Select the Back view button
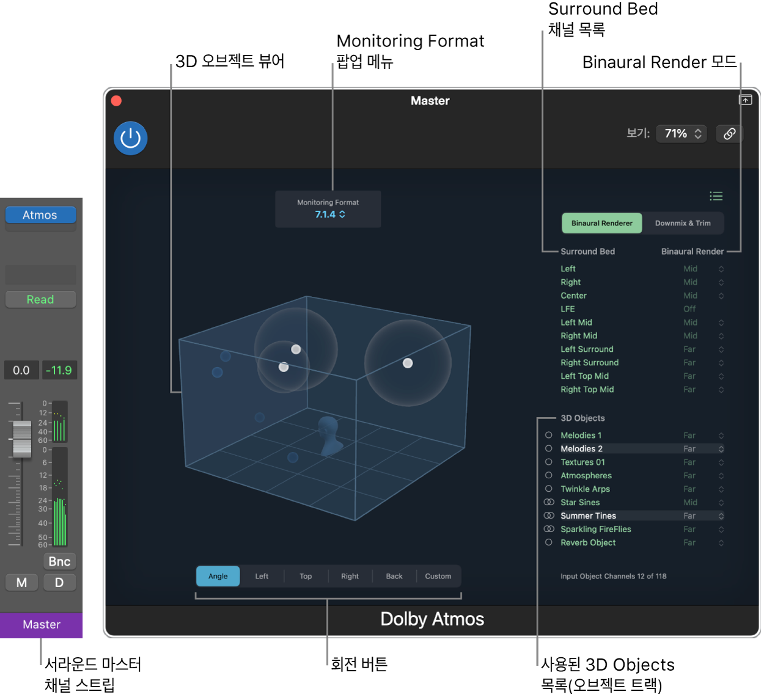This screenshot has width=761, height=700. click(394, 577)
